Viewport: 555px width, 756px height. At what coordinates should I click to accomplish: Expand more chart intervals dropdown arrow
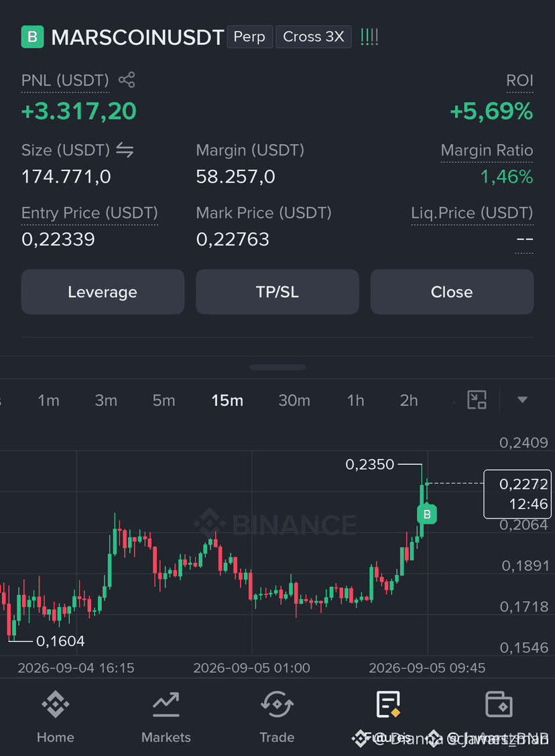click(x=522, y=400)
